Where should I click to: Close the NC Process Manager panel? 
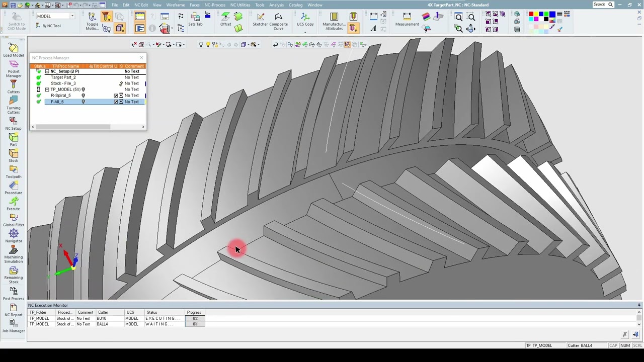click(x=141, y=58)
